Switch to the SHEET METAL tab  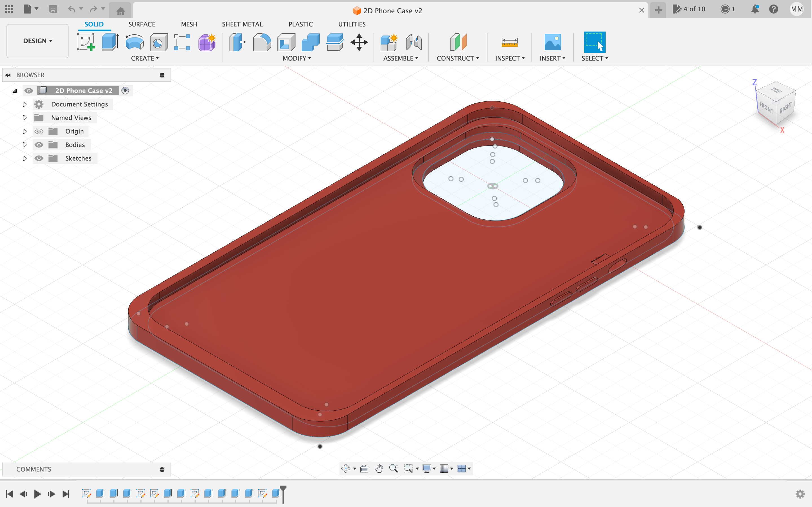242,24
